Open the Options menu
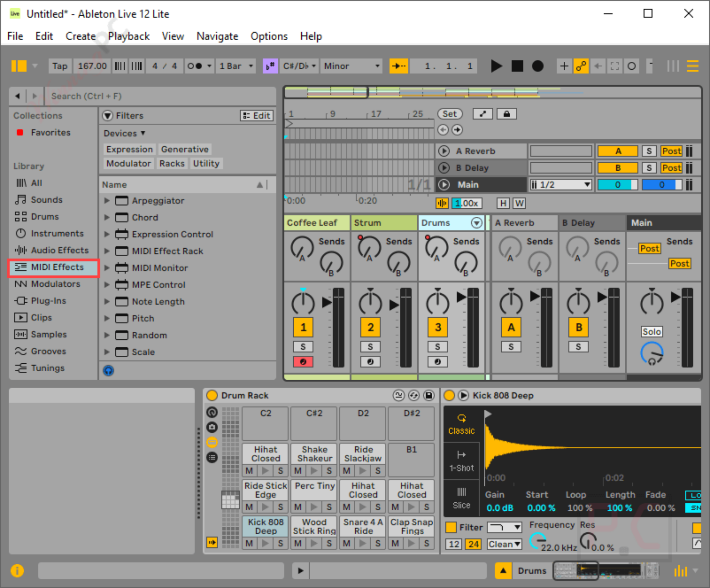710x588 pixels. (269, 36)
